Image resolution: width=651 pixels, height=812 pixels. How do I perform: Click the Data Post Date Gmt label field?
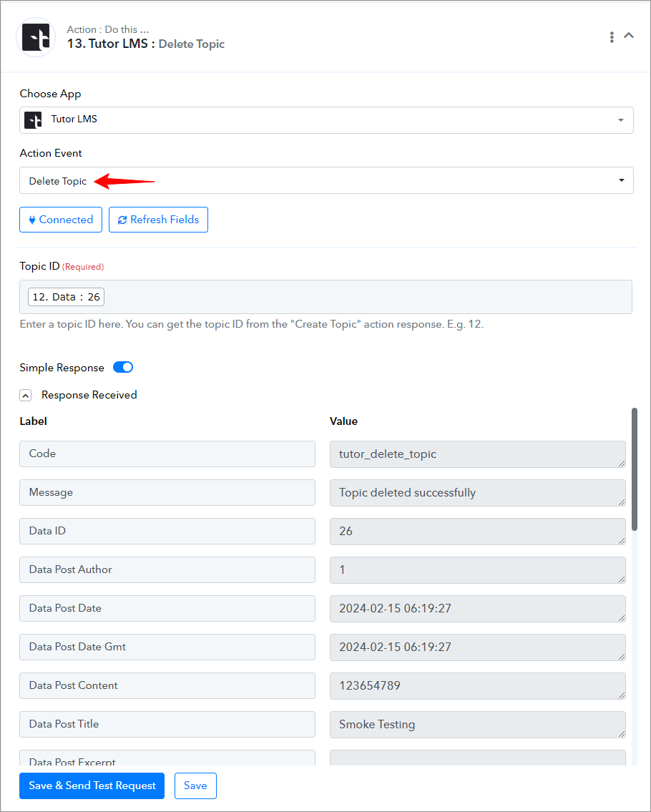tap(167, 647)
